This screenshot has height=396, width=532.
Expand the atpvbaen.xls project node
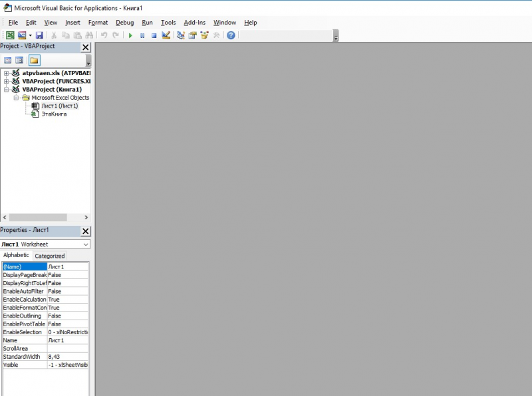click(x=6, y=73)
